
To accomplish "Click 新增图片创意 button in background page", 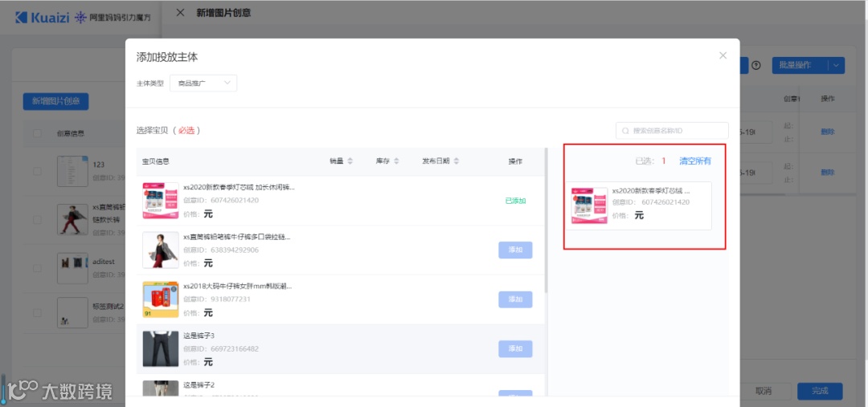I will (56, 101).
